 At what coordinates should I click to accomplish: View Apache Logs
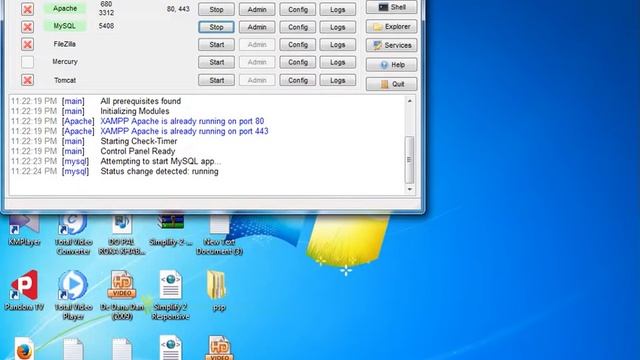coord(338,9)
